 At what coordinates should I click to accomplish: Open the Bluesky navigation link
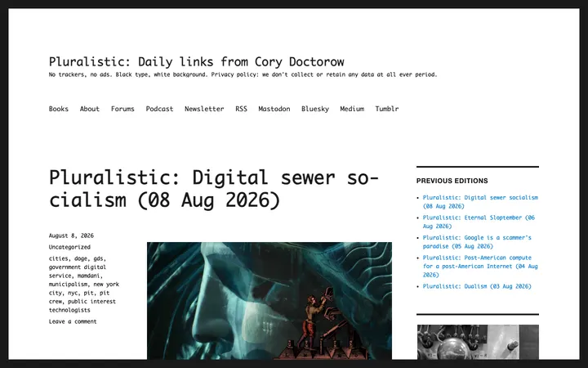pos(315,109)
